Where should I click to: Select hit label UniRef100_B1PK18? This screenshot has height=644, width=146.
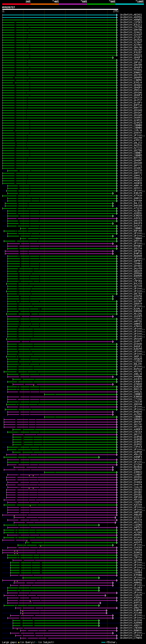click(131, 369)
